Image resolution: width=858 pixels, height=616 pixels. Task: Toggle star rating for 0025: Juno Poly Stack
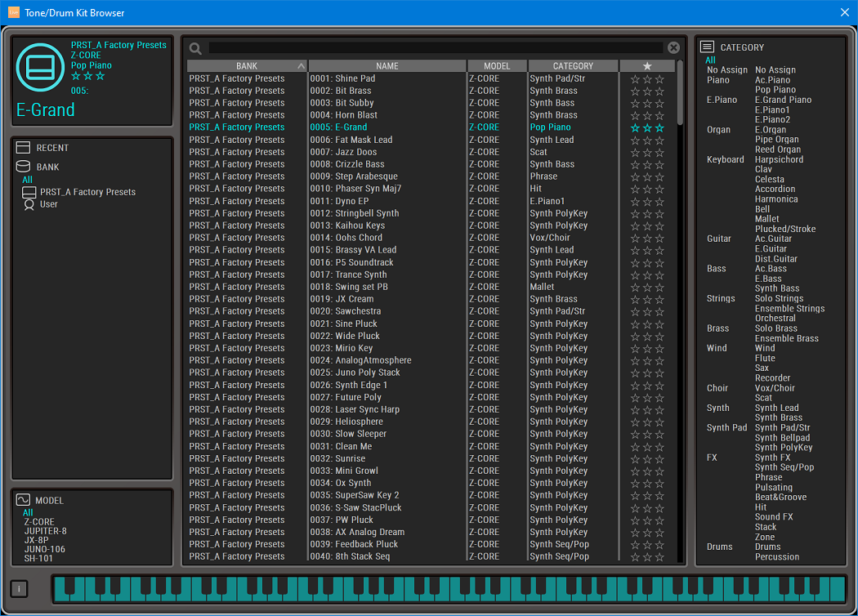point(647,373)
